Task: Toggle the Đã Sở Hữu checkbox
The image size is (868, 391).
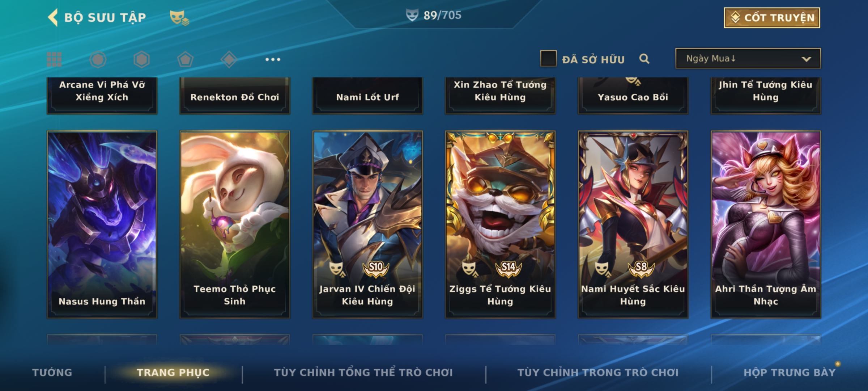Action: 548,58
